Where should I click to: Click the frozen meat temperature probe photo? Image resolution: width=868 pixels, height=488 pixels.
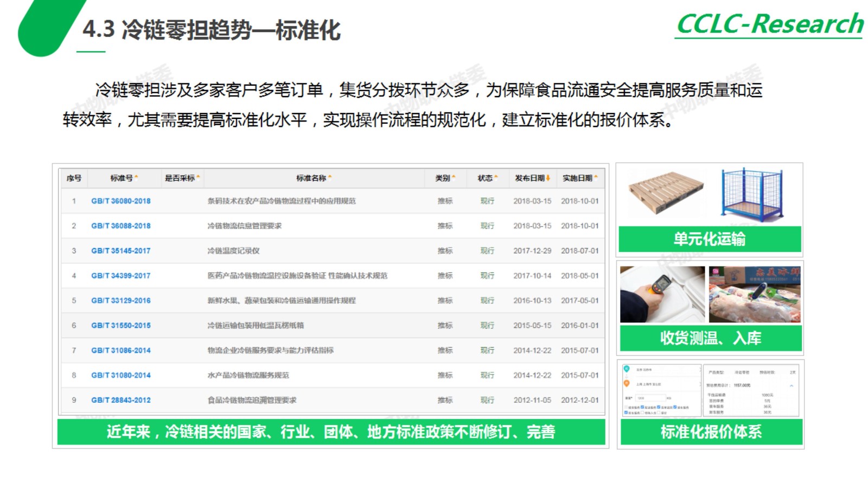[x=755, y=294]
